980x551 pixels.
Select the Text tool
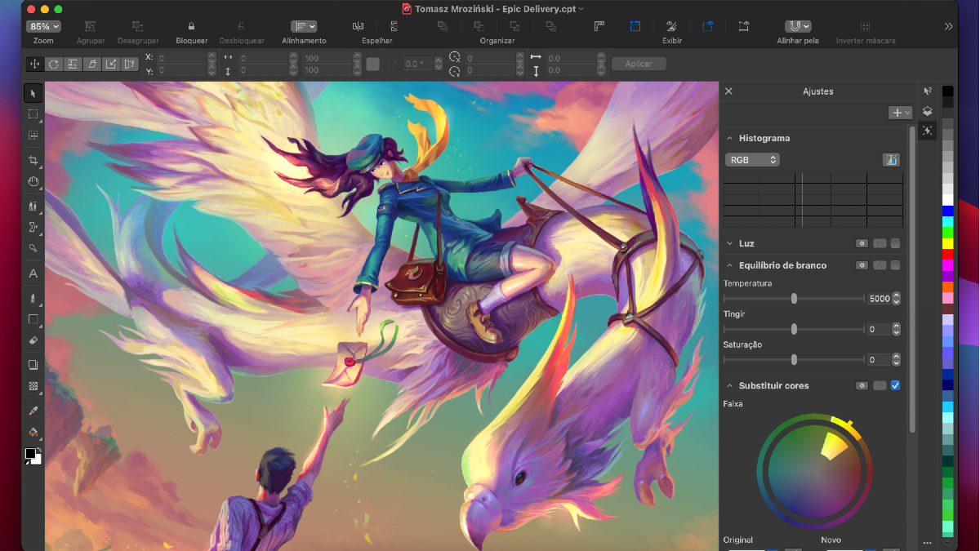click(33, 274)
